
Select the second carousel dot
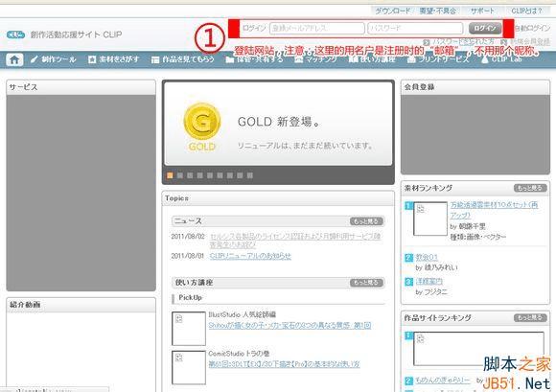point(180,175)
